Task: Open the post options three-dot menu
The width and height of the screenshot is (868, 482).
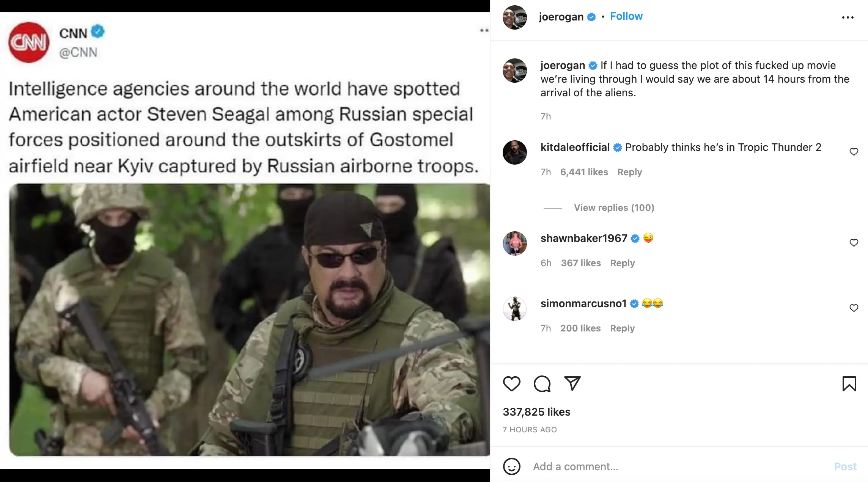Action: click(x=848, y=17)
